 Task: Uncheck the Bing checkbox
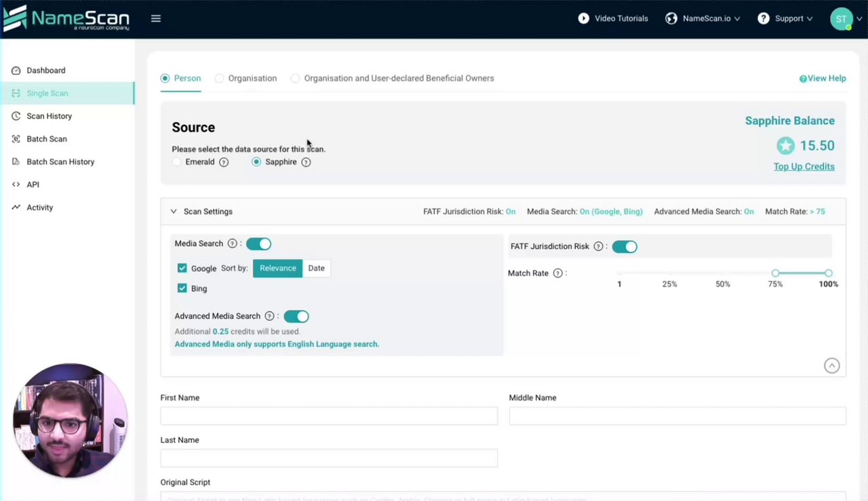tap(182, 288)
